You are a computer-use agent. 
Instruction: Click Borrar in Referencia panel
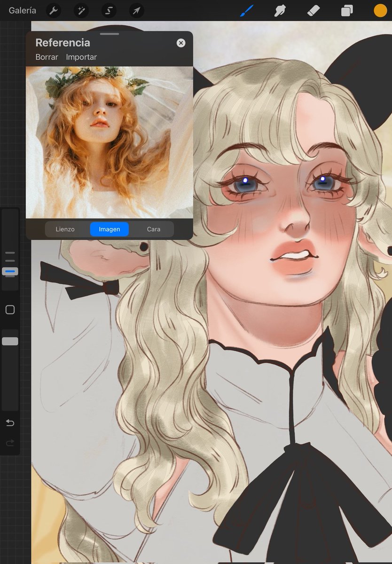(47, 57)
